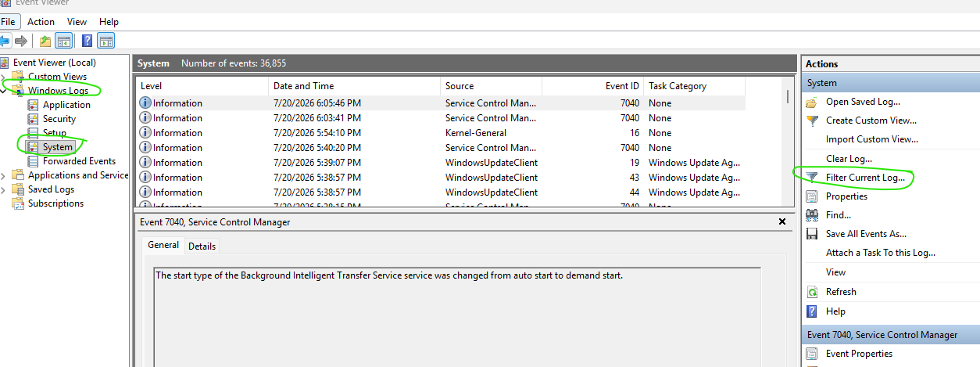This screenshot has width=980, height=367.
Task: Click the Back arrow in the toolbar
Action: pyautogui.click(x=5, y=41)
